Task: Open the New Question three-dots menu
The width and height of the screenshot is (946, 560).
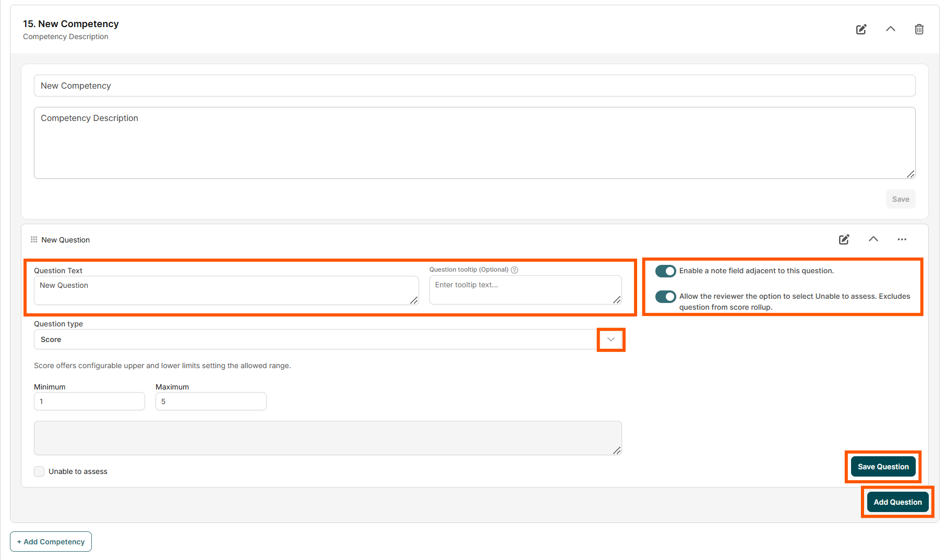Action: point(902,239)
